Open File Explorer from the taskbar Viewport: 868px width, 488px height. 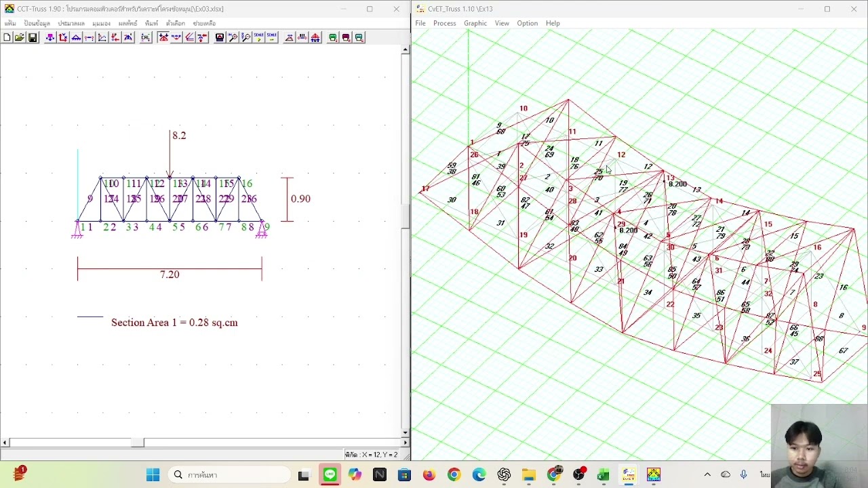529,475
